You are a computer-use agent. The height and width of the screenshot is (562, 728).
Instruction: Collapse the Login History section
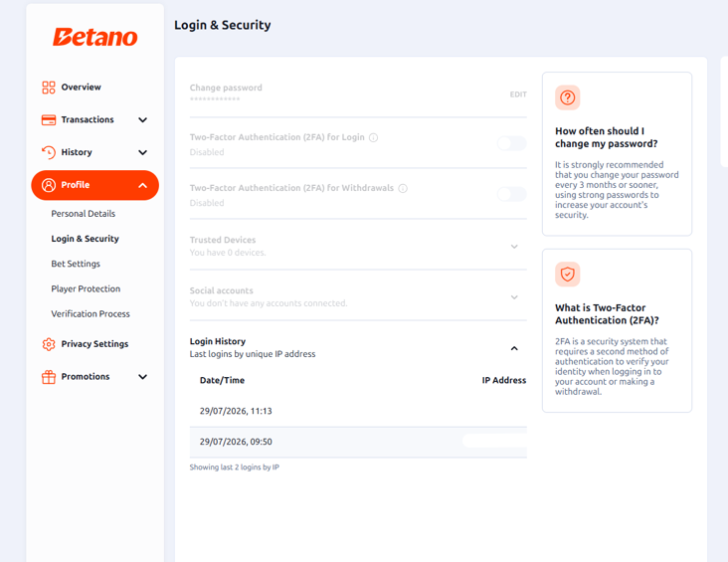514,348
